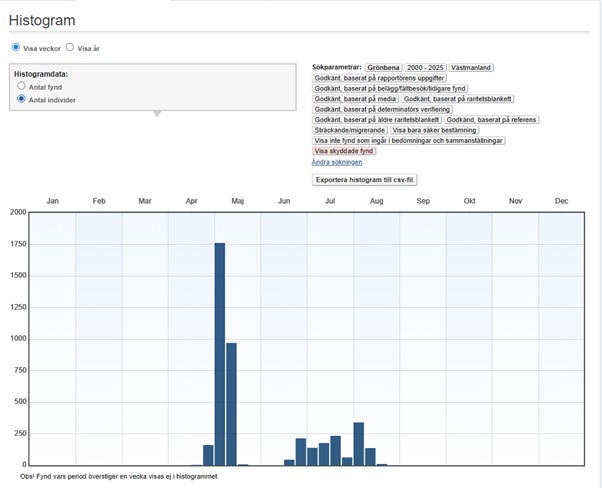The width and height of the screenshot is (602, 488).
Task: Click the "Godkänt, baserat på referens" tag
Action: pyautogui.click(x=491, y=120)
